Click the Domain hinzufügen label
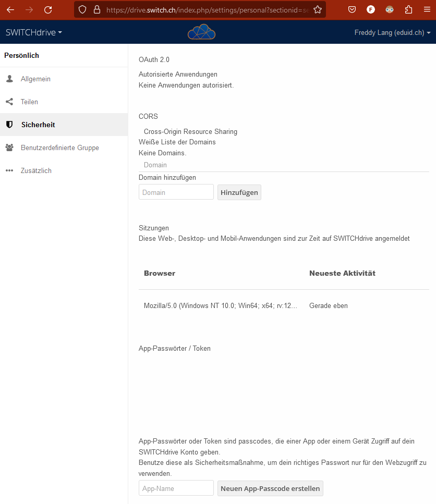This screenshot has width=436, height=504. [167, 177]
